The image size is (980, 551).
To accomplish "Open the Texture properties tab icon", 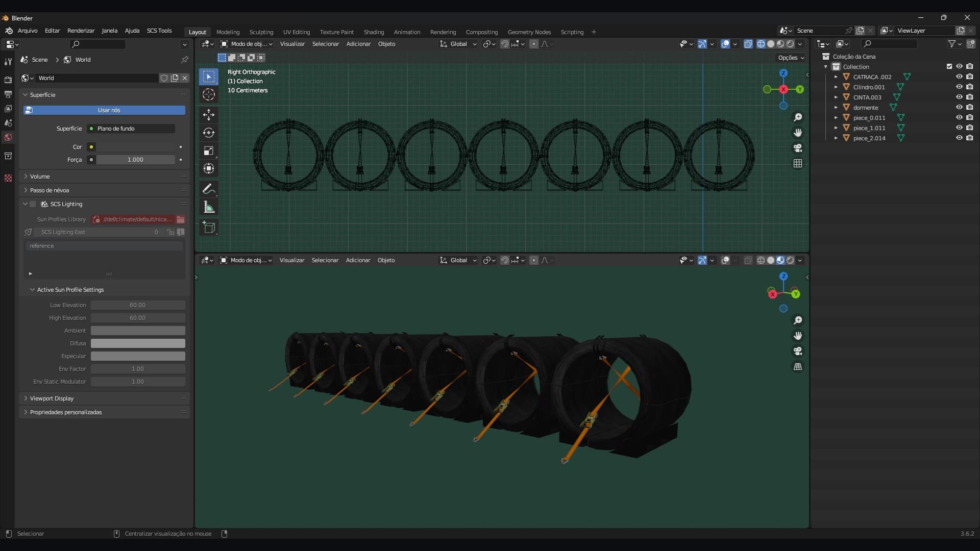I will [8, 178].
